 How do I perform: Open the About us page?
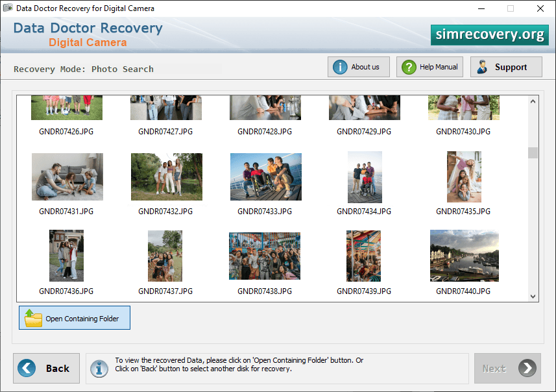coord(359,67)
